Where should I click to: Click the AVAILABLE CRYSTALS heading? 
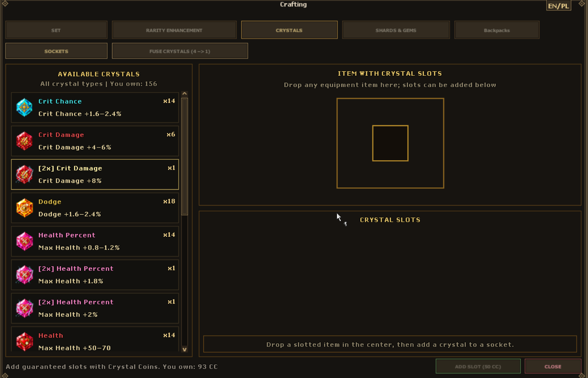click(99, 74)
